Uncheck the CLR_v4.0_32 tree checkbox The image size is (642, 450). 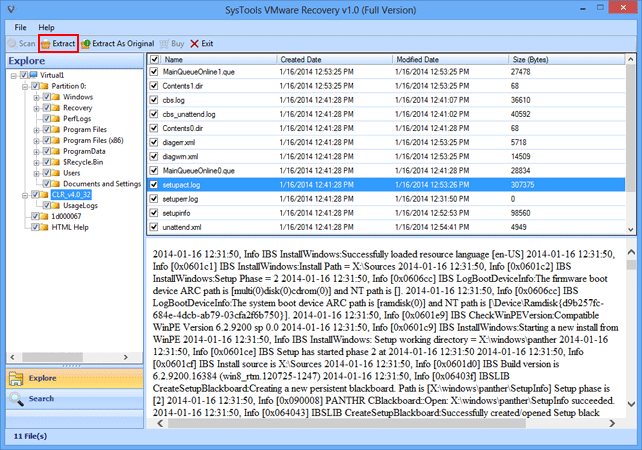pyautogui.click(x=36, y=194)
